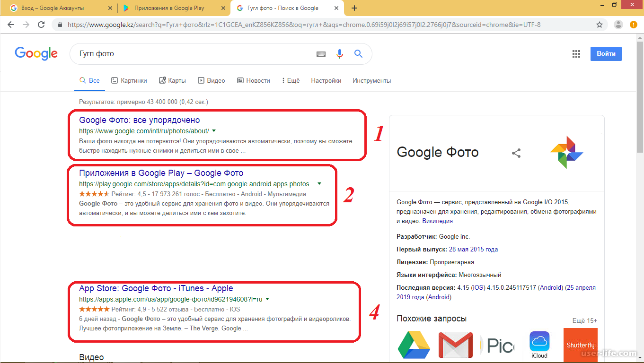This screenshot has height=363, width=644.
Task: Open result 'Google Фото: все упорядочено'
Action: click(x=140, y=120)
